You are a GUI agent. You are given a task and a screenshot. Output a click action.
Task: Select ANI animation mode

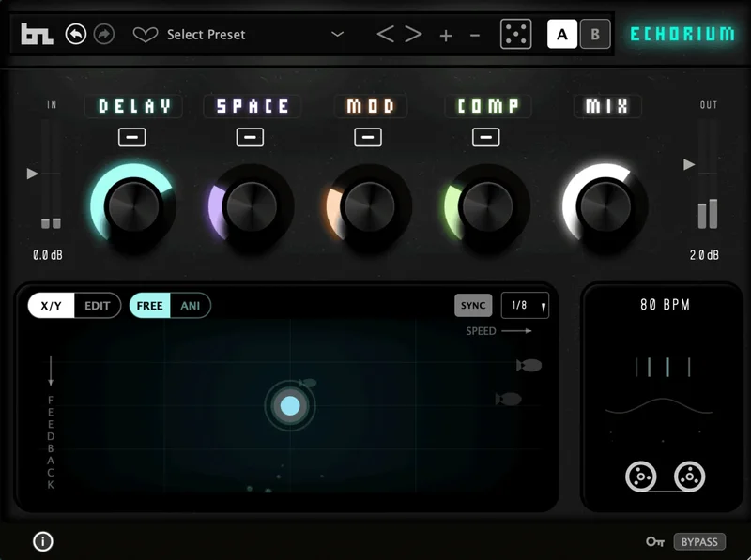point(191,306)
